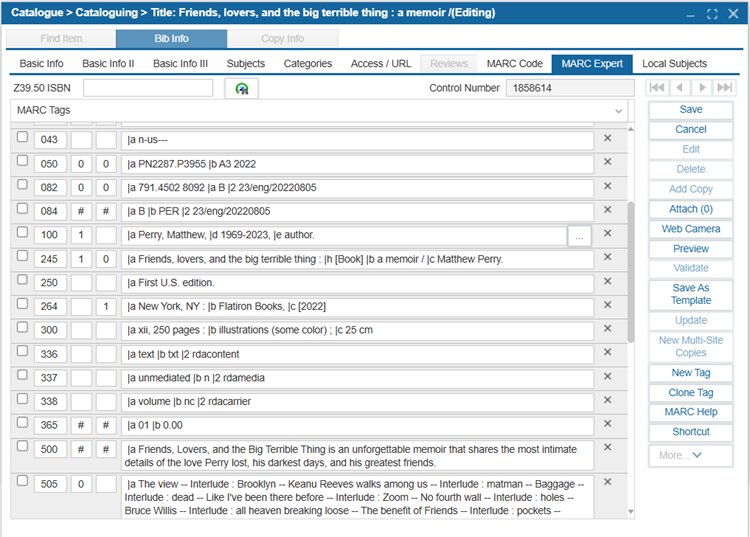Preview the record
Viewport: 750px width, 537px height.
(x=691, y=249)
